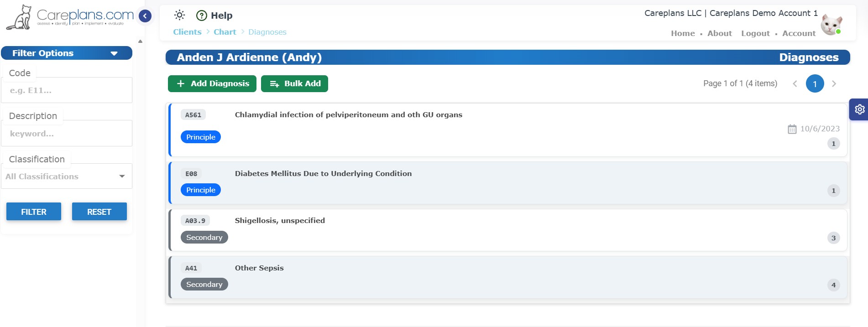The width and height of the screenshot is (868, 327).
Task: Open Help from the question mark icon
Action: [201, 16]
